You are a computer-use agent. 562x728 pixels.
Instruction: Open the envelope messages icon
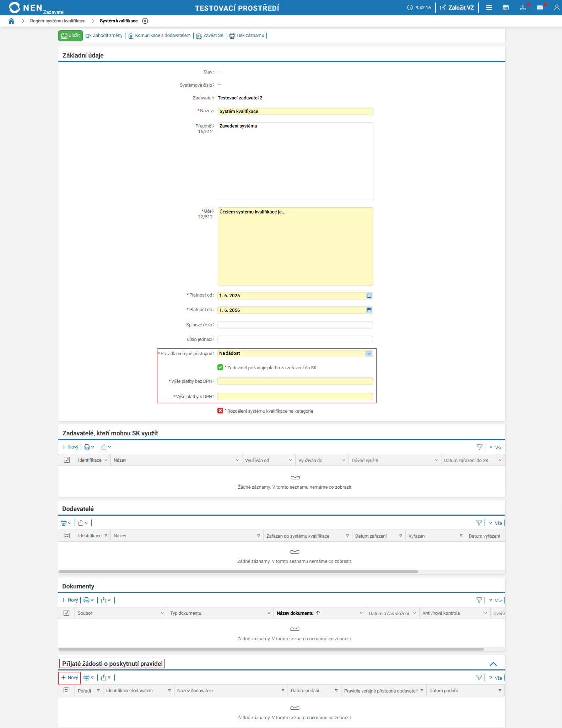coord(540,7)
